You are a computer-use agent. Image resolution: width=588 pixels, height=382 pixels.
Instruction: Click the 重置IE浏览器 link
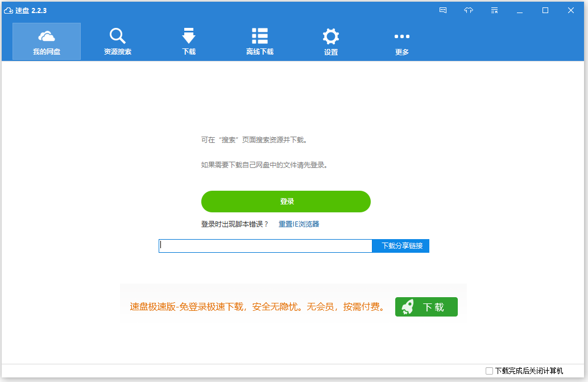point(299,224)
